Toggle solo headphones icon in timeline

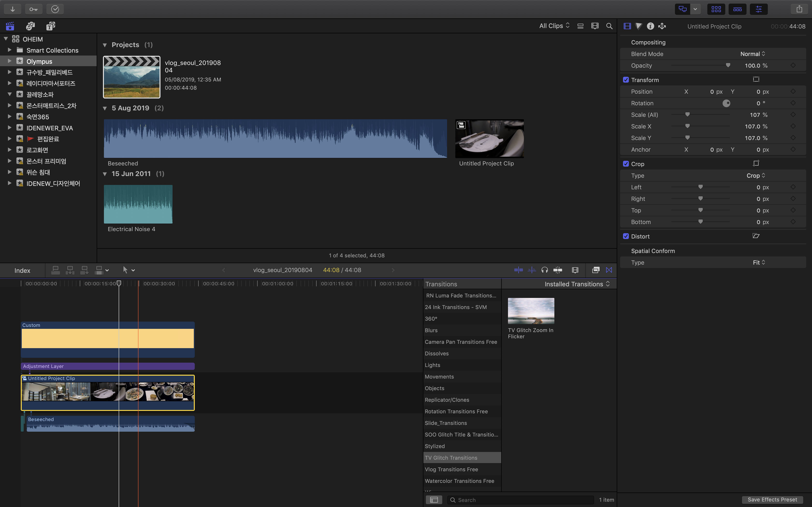click(x=544, y=270)
